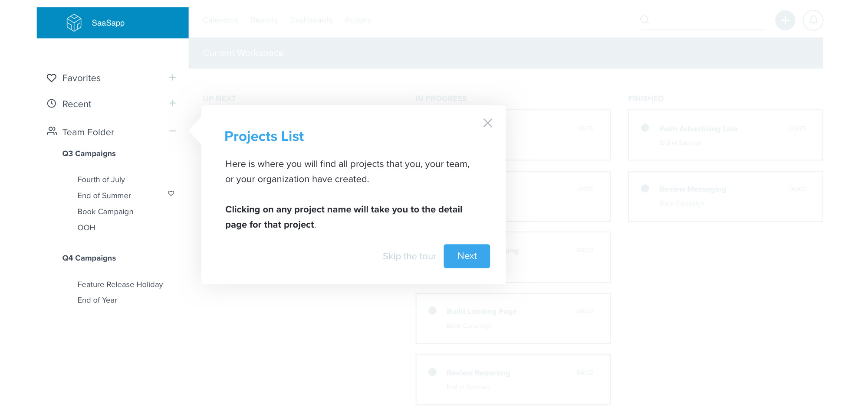The image size is (868, 411).
Task: Click the round plus create button
Action: (x=785, y=20)
